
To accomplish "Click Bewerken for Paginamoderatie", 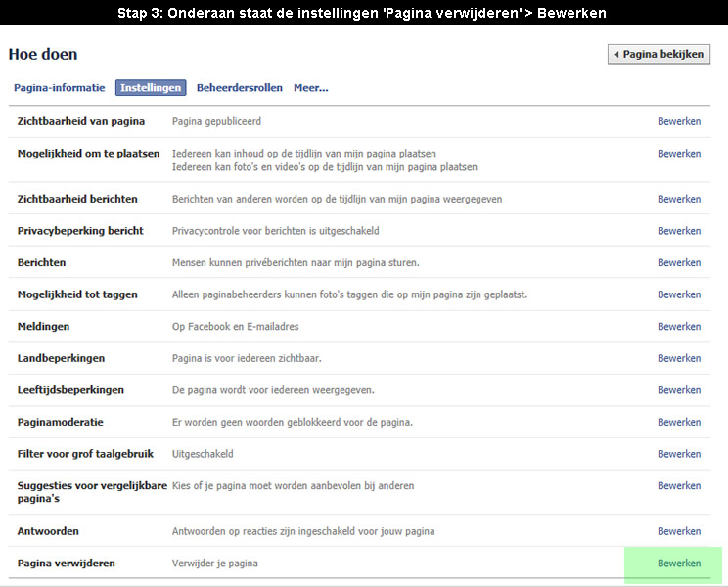I will click(x=679, y=423).
